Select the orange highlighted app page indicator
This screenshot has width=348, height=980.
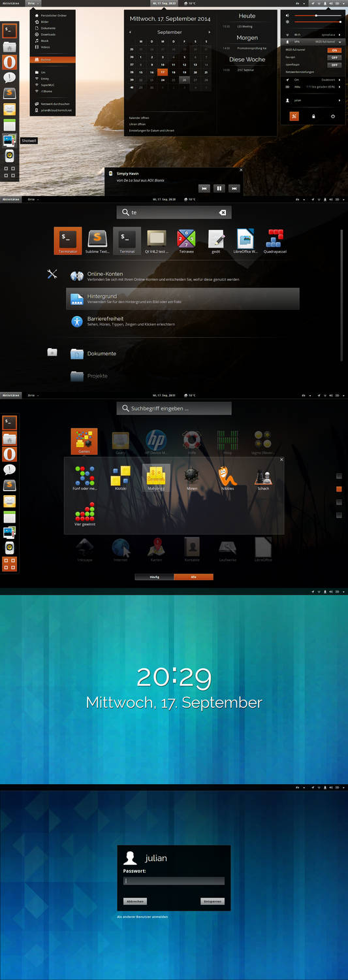(339, 489)
